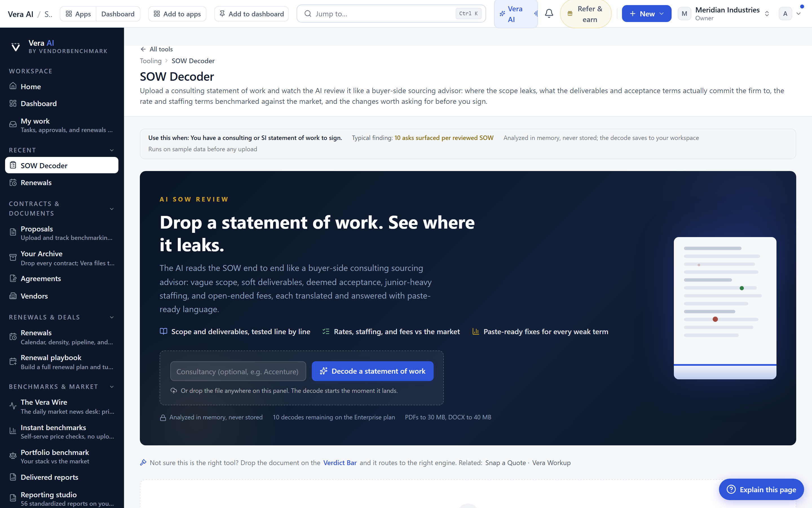Click Add to apps button
Viewport: 812px width, 508px height.
[x=177, y=14]
